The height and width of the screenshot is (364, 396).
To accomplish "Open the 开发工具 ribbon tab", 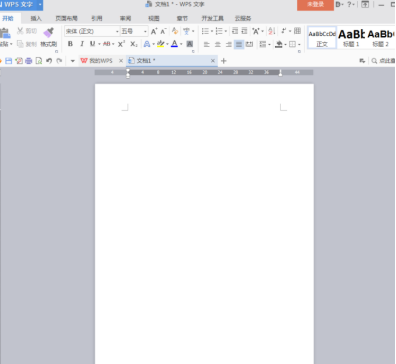I will (213, 18).
